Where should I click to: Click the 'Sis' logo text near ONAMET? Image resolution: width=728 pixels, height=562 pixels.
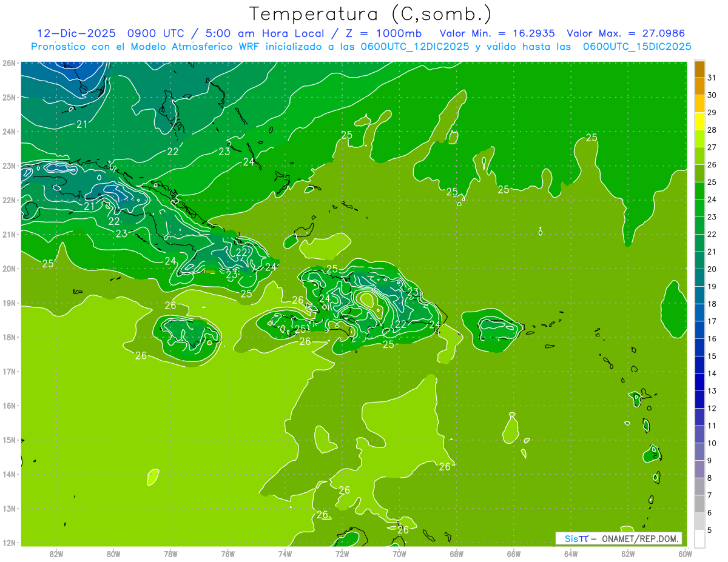pos(571,538)
